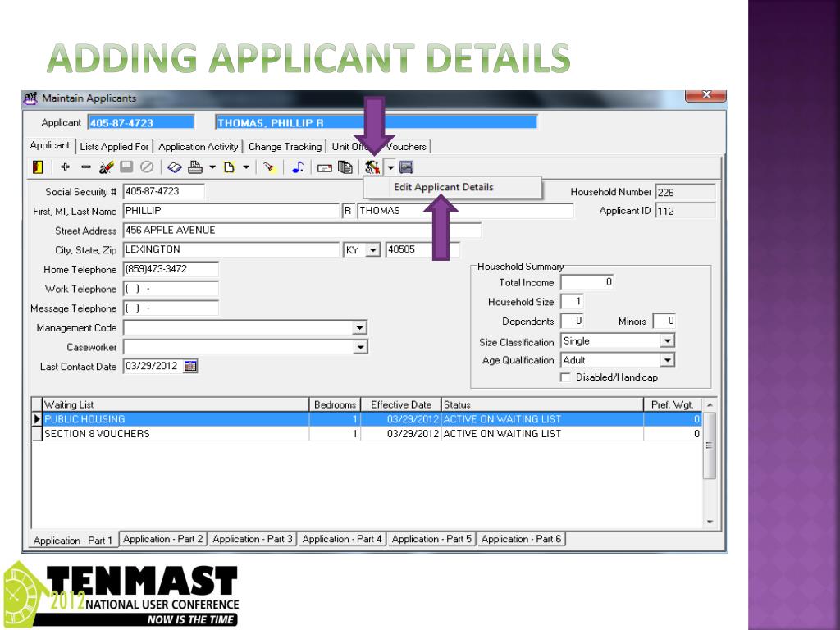Click the printer icon in toolbar

point(194,167)
